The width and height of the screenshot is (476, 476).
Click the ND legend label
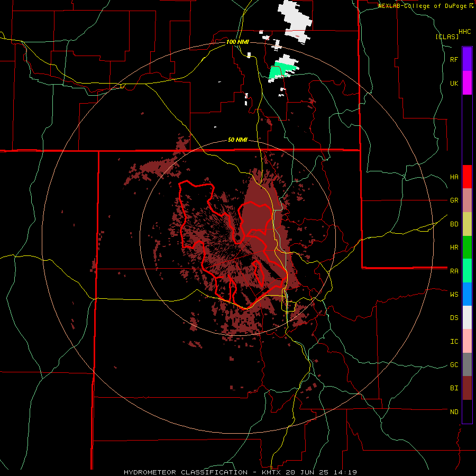454,412
